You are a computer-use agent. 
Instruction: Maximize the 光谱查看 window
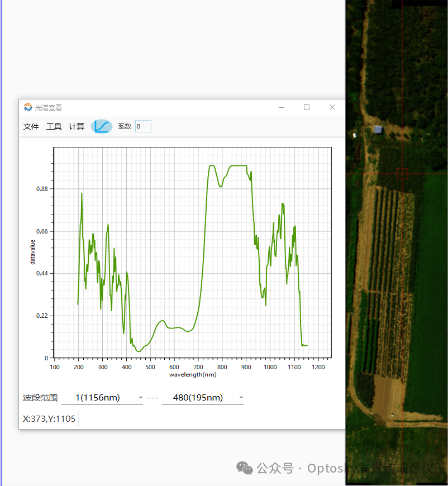coord(307,107)
